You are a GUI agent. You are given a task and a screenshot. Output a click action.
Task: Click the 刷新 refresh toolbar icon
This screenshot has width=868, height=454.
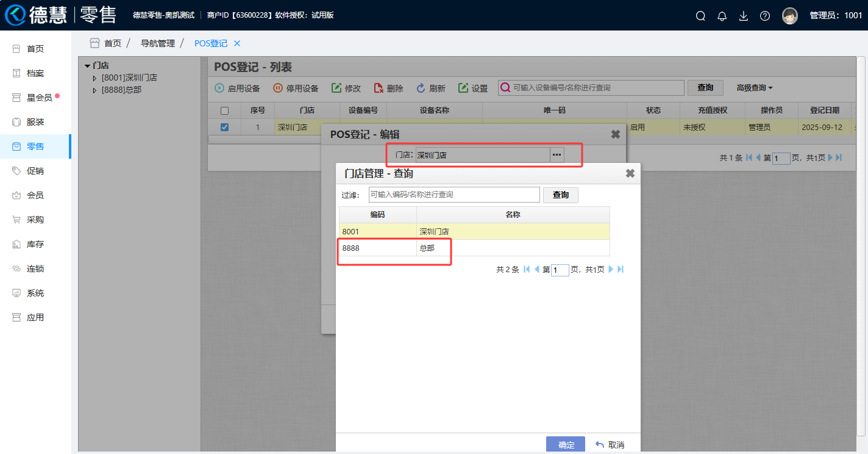[x=421, y=88]
